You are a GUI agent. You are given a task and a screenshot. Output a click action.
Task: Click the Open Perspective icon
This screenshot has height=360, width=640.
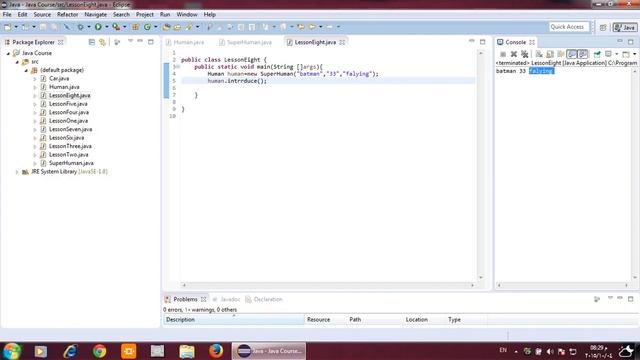point(603,27)
